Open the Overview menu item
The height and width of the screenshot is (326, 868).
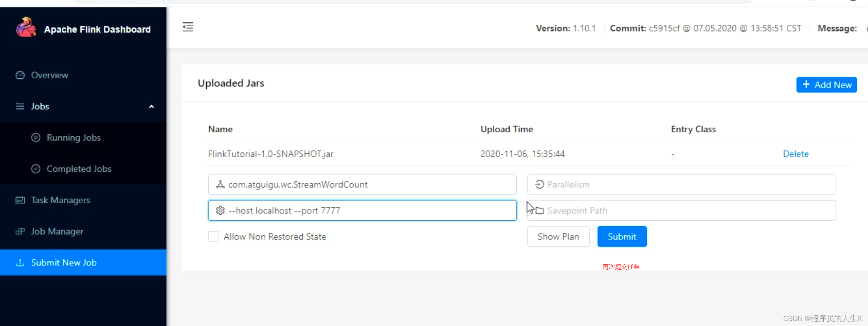click(x=50, y=75)
